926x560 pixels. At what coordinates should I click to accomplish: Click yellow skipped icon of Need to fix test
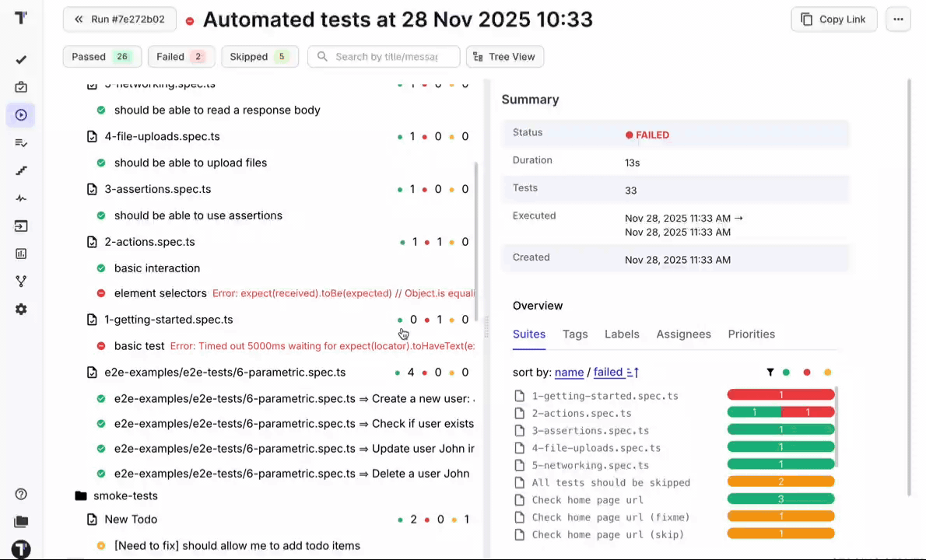(101, 546)
